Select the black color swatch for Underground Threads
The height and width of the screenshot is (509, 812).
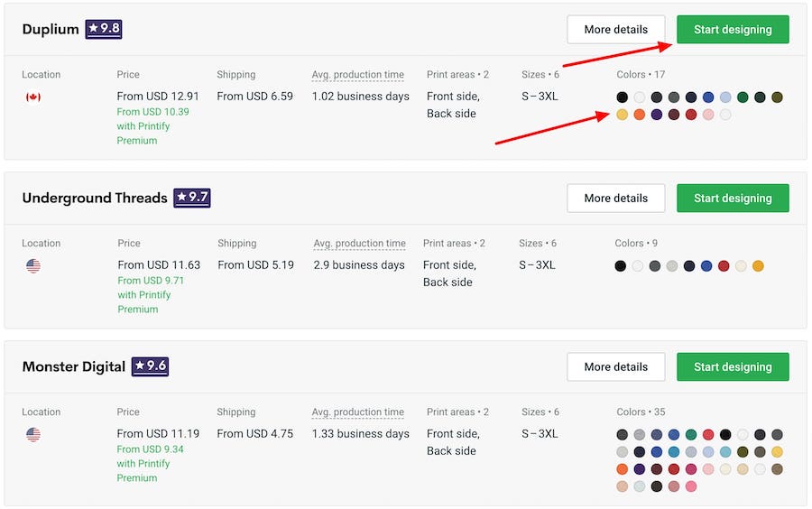pos(621,266)
